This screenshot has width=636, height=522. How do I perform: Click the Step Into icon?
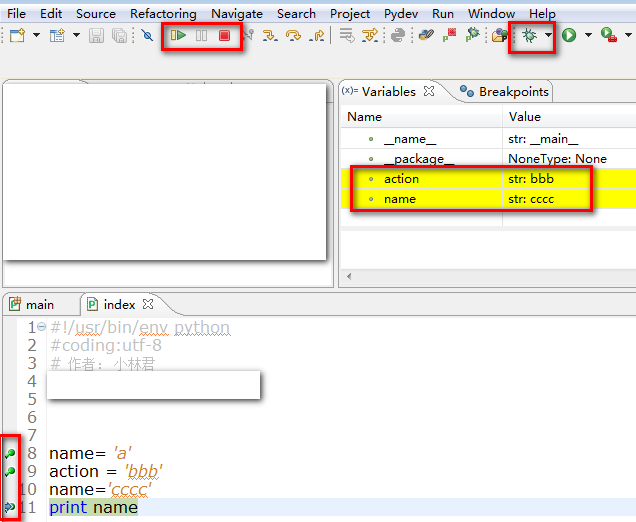coord(270,35)
